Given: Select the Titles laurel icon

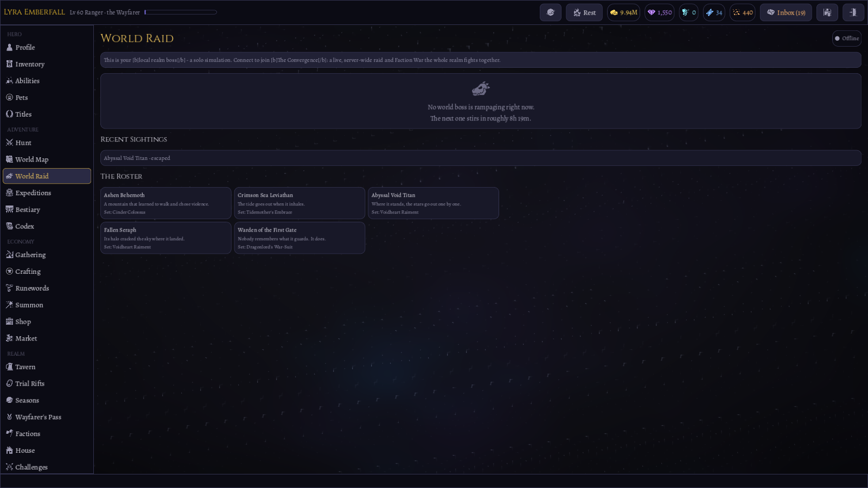Looking at the screenshot, I should tap(9, 114).
